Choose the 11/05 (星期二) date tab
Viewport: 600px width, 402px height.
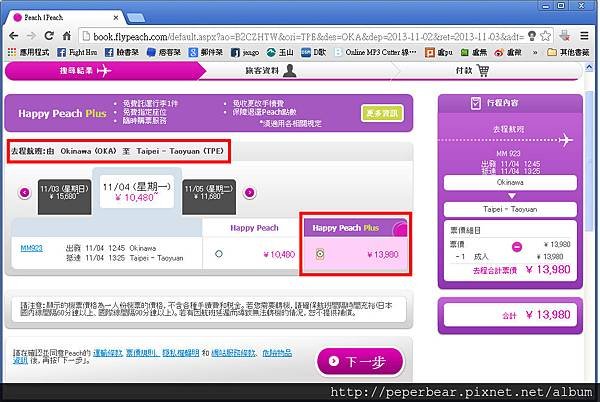pos(209,197)
